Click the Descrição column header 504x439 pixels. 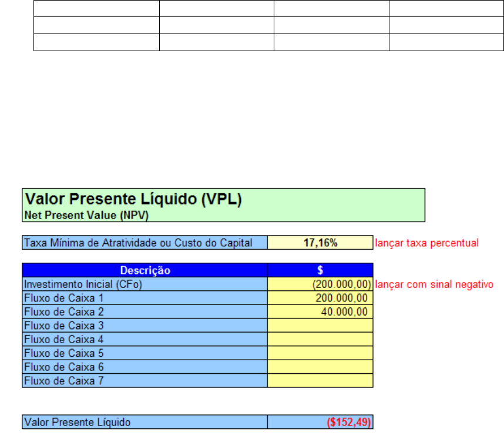pos(145,270)
